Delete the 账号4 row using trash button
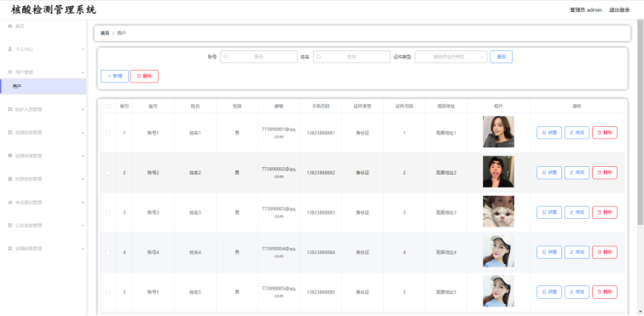Screen dimensions: 644x316 click(x=605, y=252)
